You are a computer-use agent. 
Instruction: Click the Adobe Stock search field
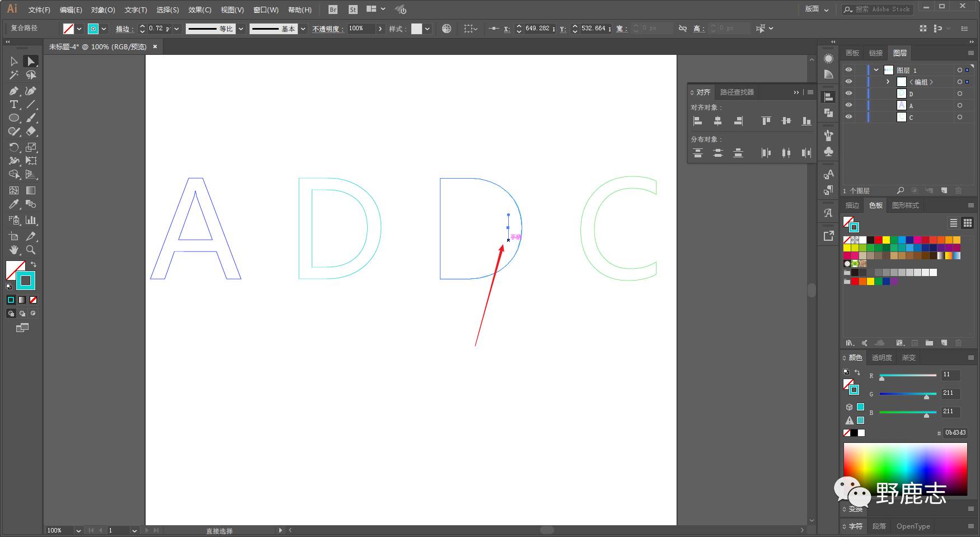[x=883, y=10]
